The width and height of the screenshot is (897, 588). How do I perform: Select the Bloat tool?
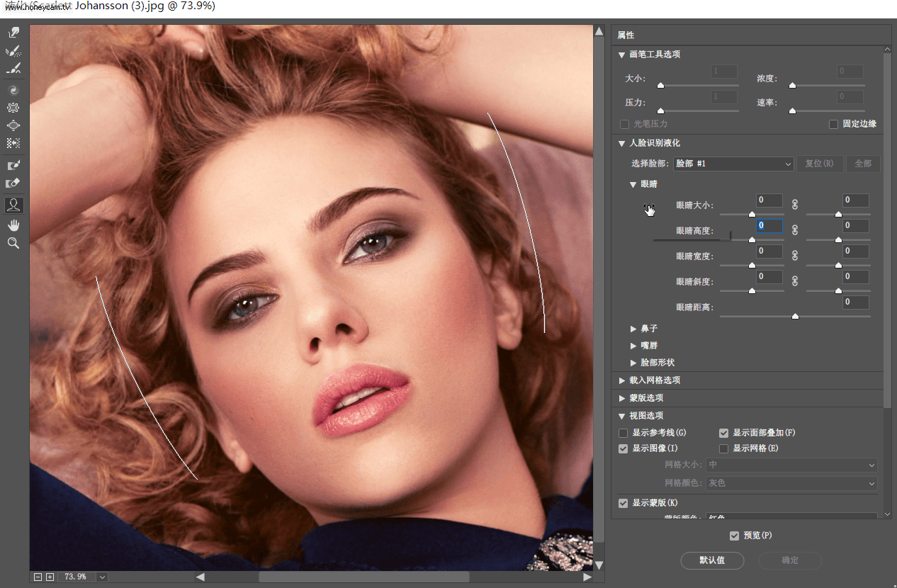[13, 125]
